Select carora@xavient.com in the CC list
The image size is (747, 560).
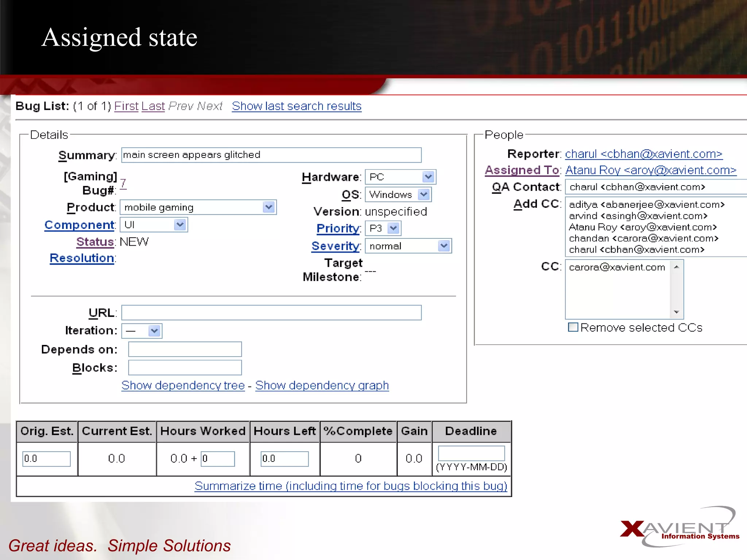[x=617, y=267]
